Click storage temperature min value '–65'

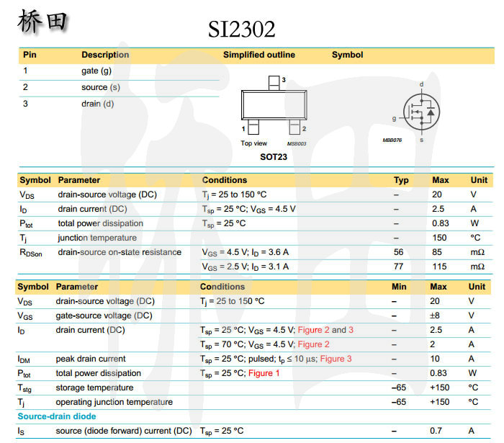click(399, 388)
